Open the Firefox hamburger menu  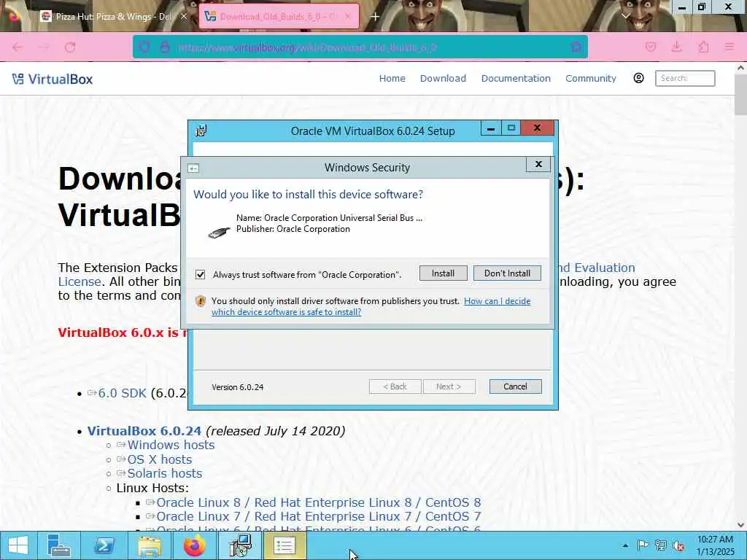click(729, 47)
